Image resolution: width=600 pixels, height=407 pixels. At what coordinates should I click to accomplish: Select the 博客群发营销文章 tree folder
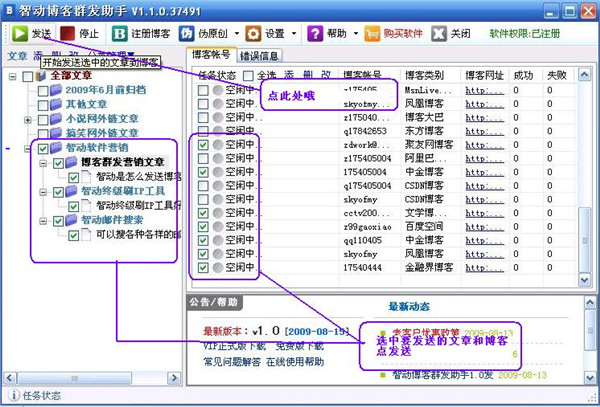click(x=122, y=162)
